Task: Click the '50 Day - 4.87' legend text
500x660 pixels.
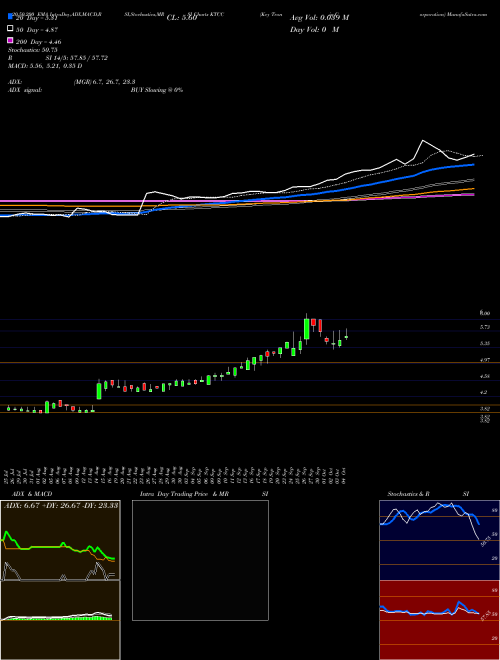Action: (x=37, y=30)
